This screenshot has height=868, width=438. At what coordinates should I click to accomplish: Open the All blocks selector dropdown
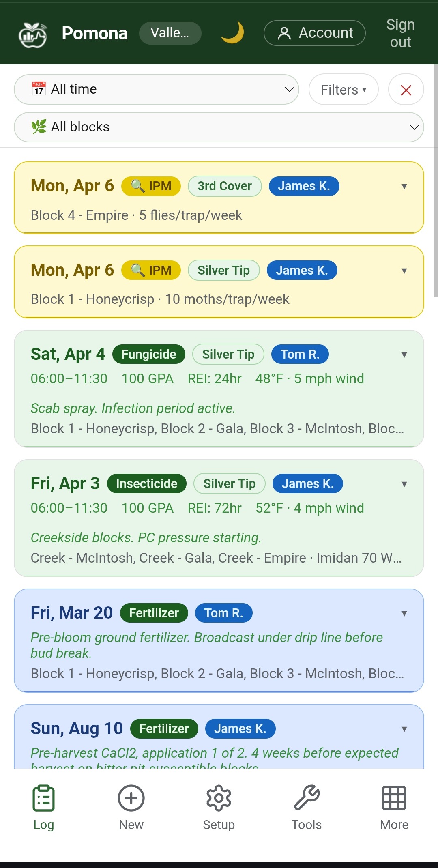(219, 127)
